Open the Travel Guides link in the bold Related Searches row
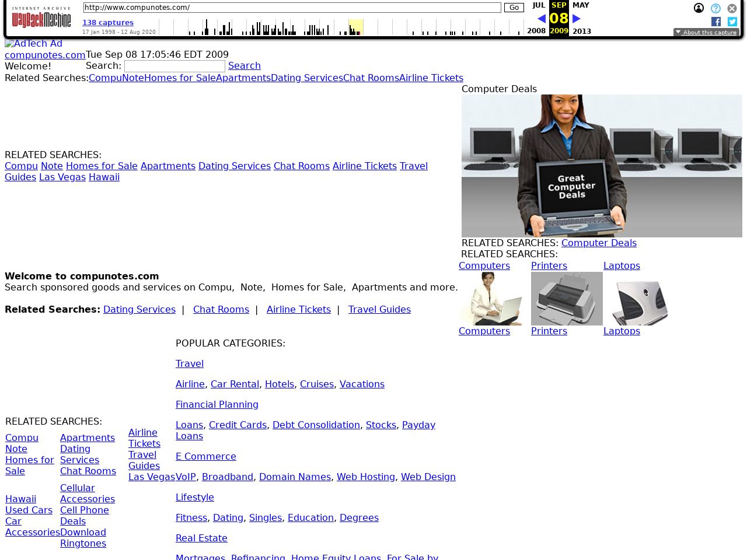The width and height of the screenshot is (747, 560). (379, 310)
